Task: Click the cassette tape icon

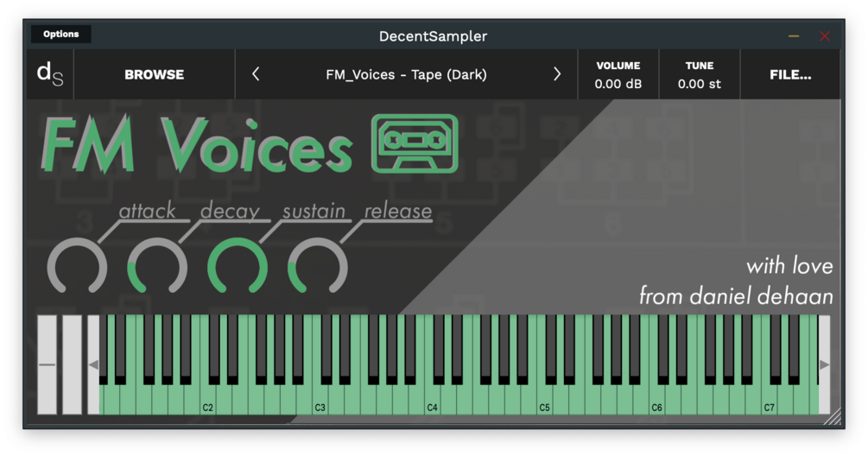Action: point(415,144)
